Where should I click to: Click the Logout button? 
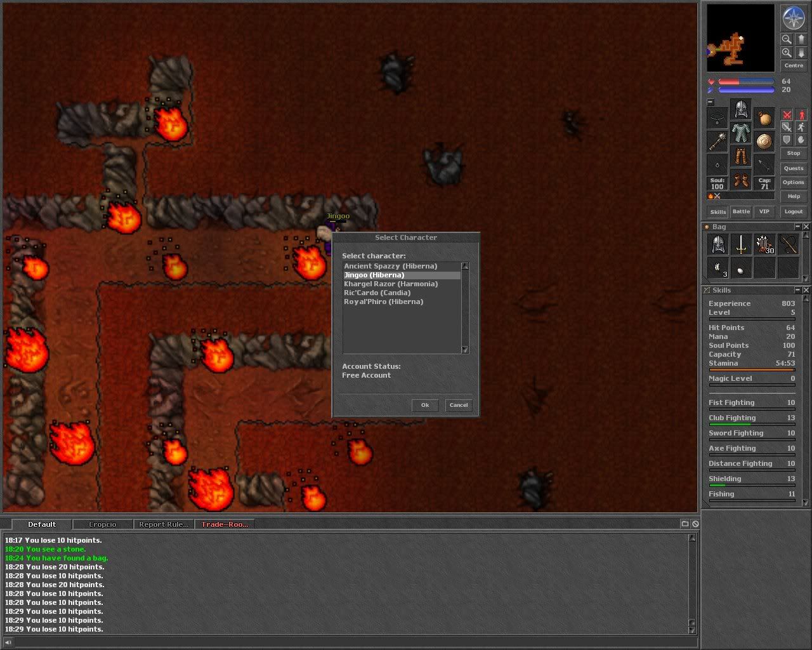tap(794, 211)
